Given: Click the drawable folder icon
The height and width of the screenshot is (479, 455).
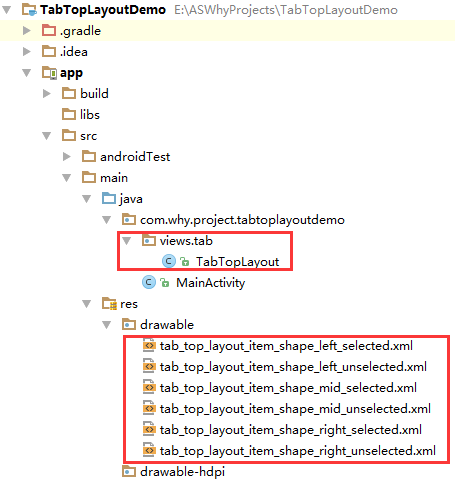Looking at the screenshot, I should pos(129,324).
